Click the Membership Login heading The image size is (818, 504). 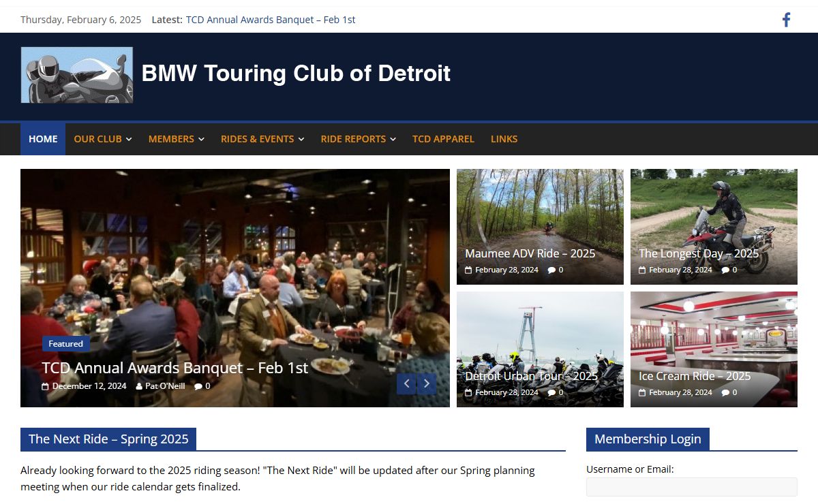pyautogui.click(x=648, y=439)
